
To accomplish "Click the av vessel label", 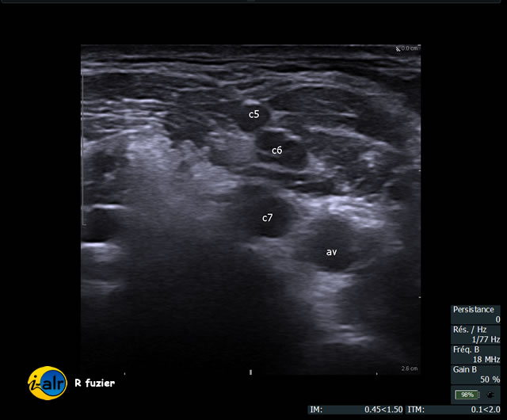I will coord(332,252).
